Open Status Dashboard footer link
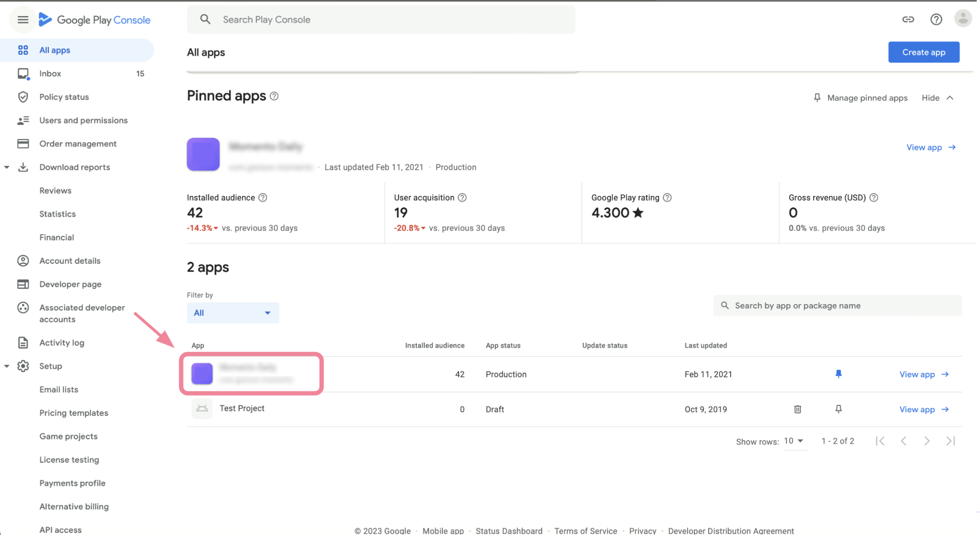 (x=509, y=531)
